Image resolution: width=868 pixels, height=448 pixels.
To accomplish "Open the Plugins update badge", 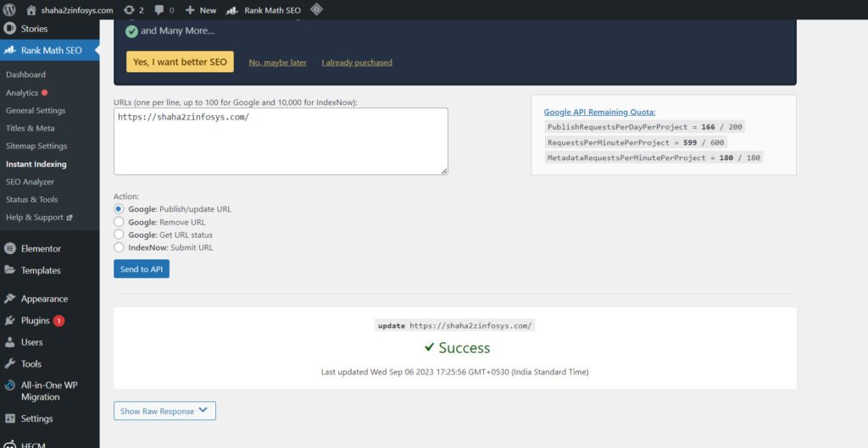I will [x=58, y=321].
